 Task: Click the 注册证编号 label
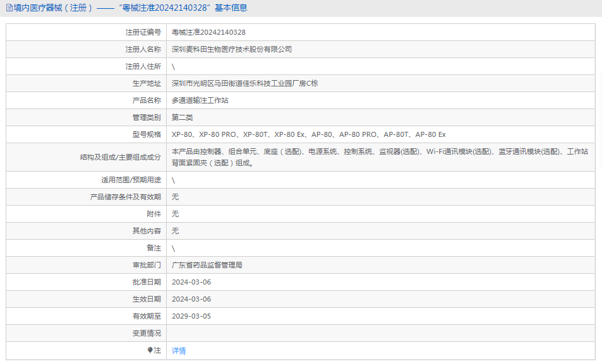tap(143, 33)
